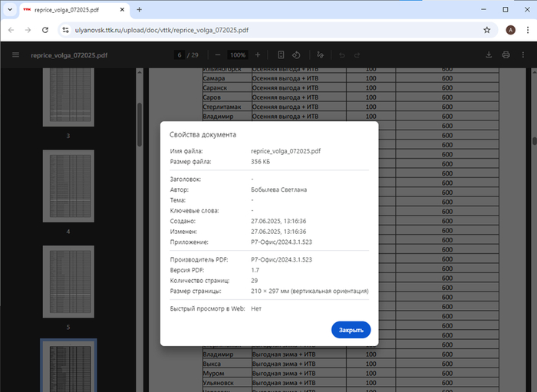Switch to the reprice_volga_072025.pdf tab
The height and width of the screenshot is (392, 537).
73,9
